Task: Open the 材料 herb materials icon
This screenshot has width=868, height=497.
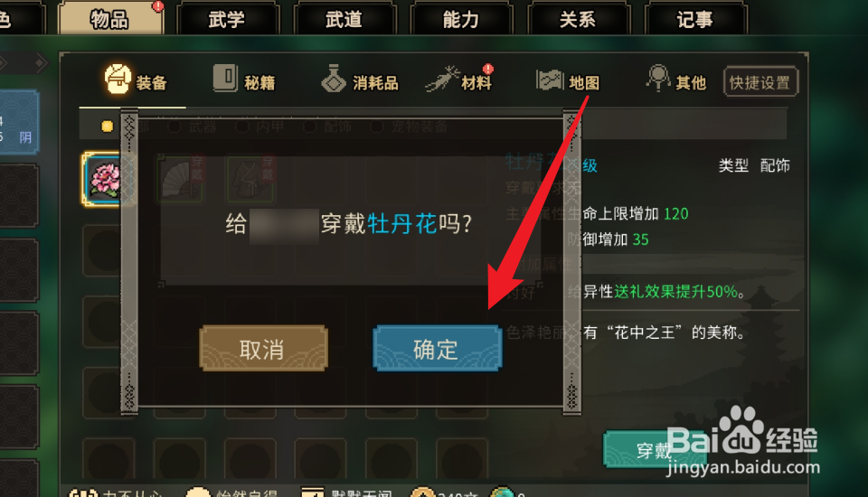Action: coord(442,79)
